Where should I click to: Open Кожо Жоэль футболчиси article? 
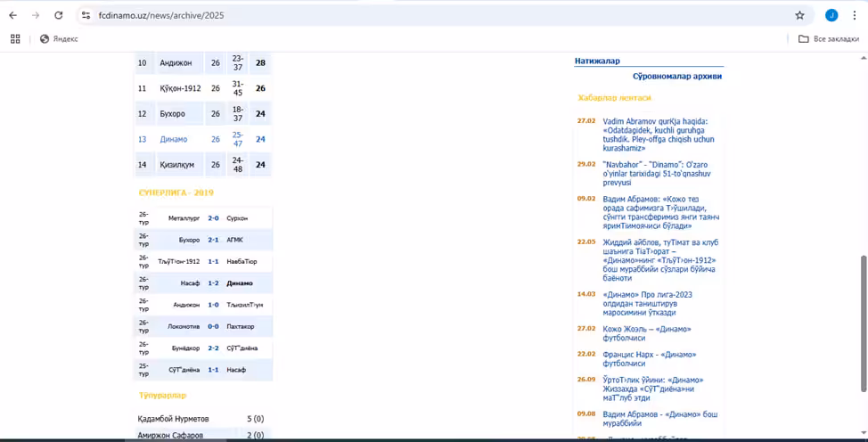[x=647, y=333]
